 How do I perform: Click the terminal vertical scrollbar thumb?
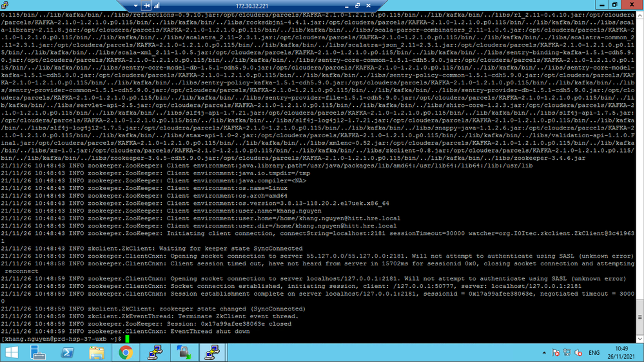pos(640,318)
